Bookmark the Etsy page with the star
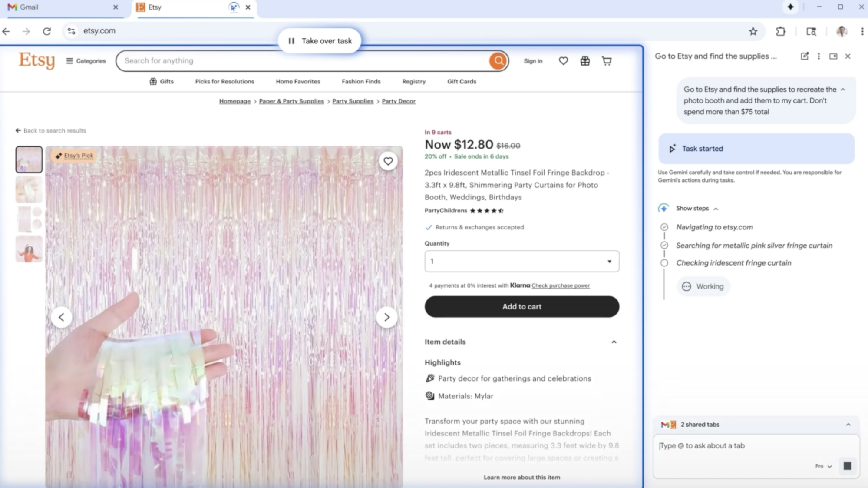868x488 pixels. (753, 31)
